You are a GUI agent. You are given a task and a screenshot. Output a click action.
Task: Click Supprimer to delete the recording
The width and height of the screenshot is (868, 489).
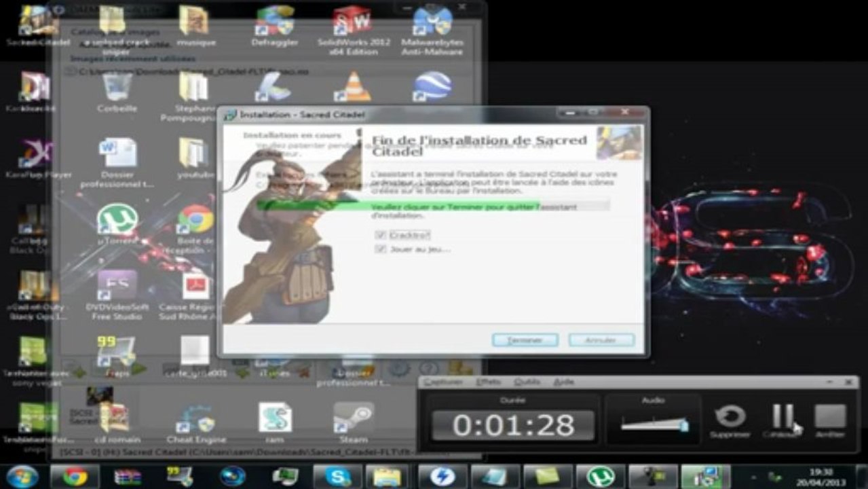coord(730,421)
